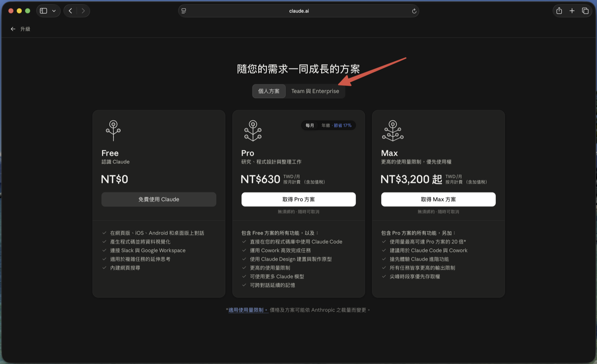Select the 個人方案 tab
This screenshot has width=597, height=364.
[x=269, y=91]
